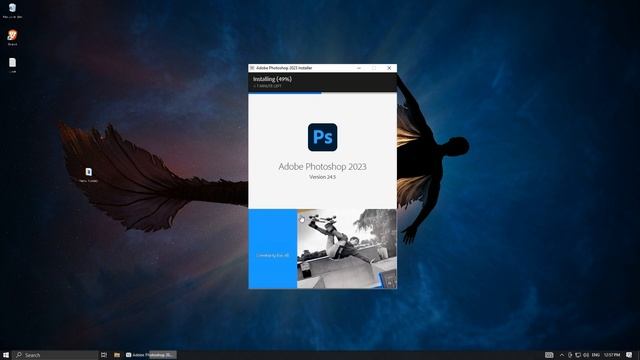The image size is (640, 360).
Task: Select the orange app shortcut on desktop
Action: (12, 38)
